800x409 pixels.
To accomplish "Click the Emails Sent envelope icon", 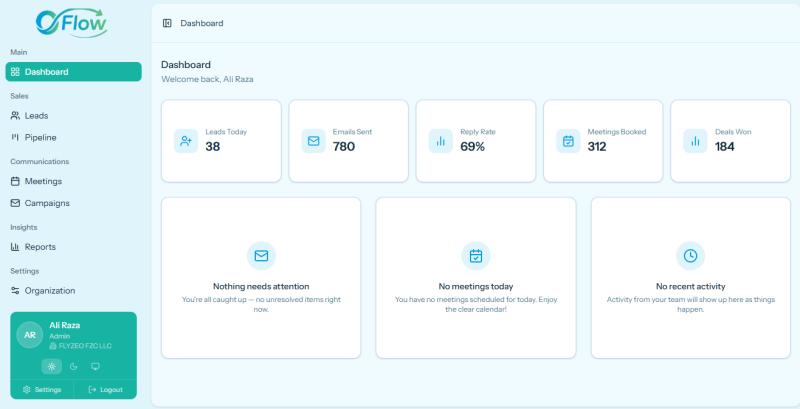I will tap(313, 141).
